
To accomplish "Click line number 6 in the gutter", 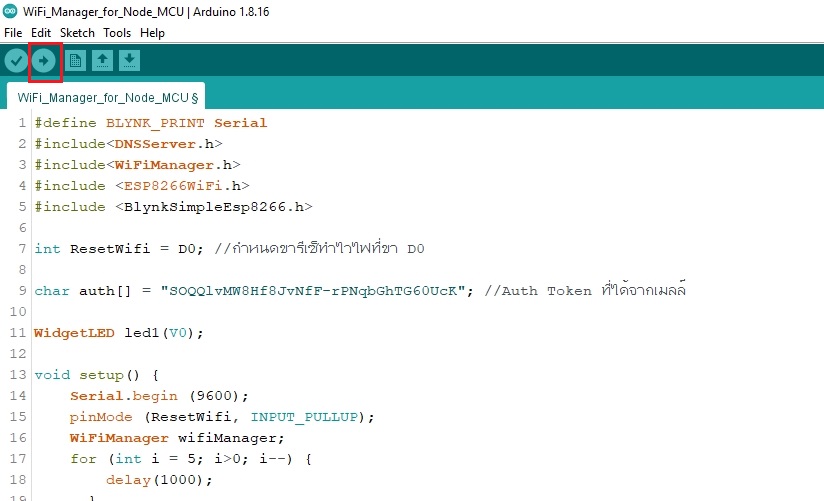I will click(x=22, y=228).
